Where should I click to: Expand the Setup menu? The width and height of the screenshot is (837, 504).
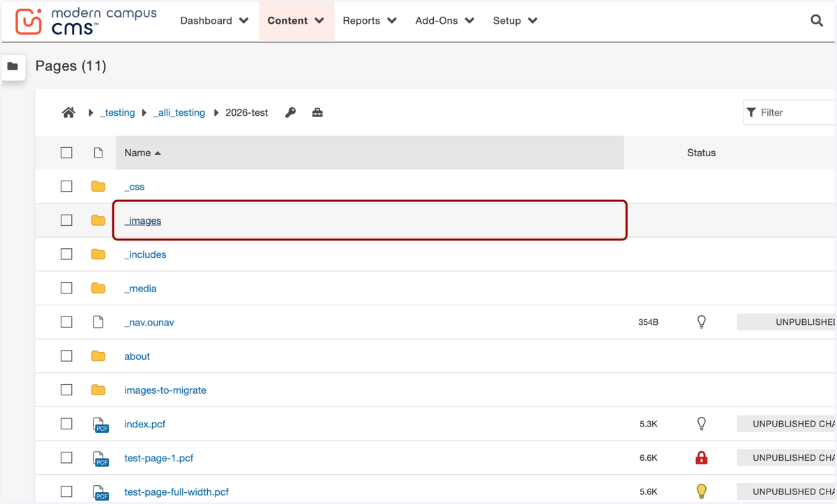[515, 21]
